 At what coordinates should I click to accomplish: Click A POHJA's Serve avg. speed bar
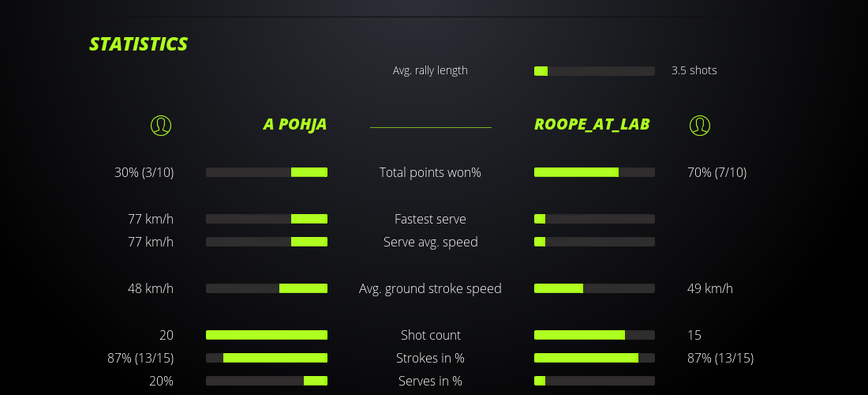[267, 242]
